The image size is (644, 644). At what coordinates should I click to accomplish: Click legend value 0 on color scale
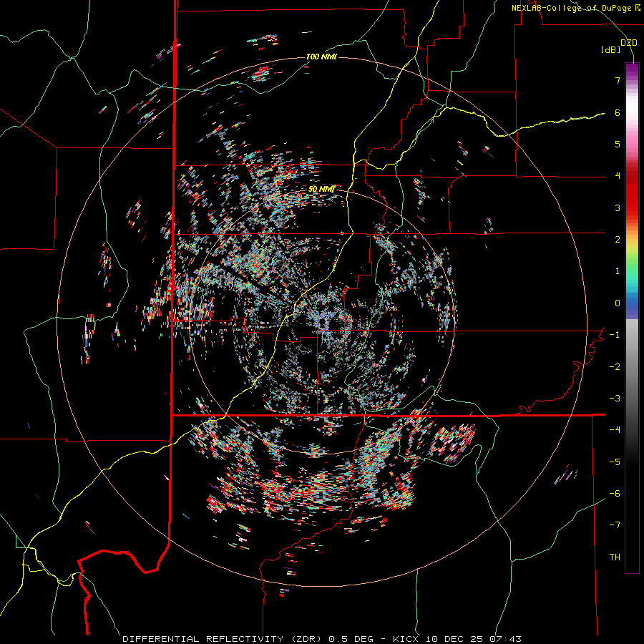point(618,303)
